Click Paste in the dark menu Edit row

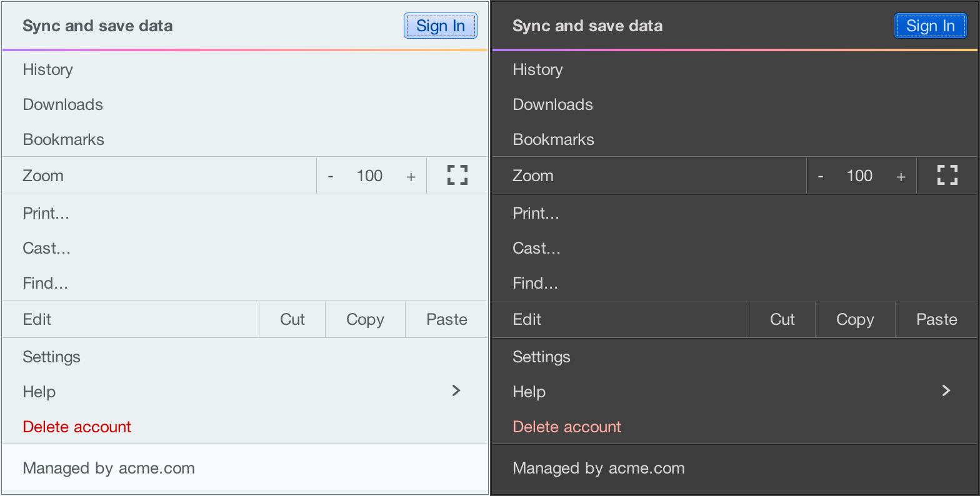pos(936,320)
